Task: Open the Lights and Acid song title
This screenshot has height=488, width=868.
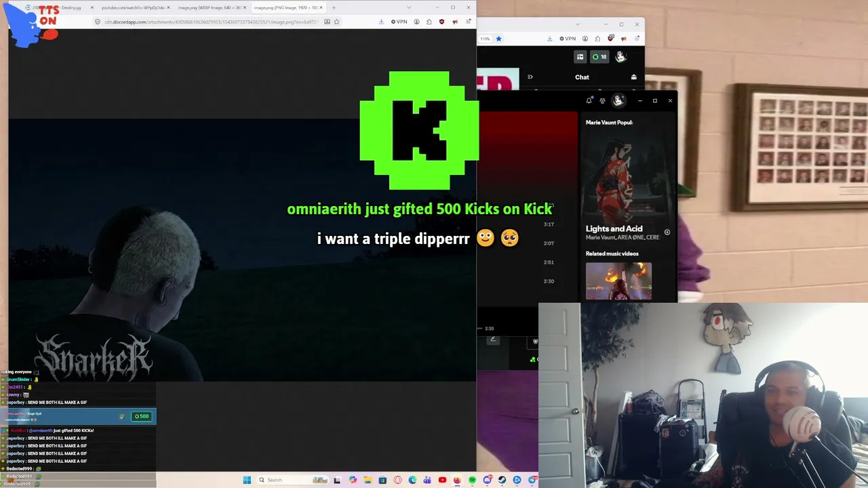Action: coord(614,229)
